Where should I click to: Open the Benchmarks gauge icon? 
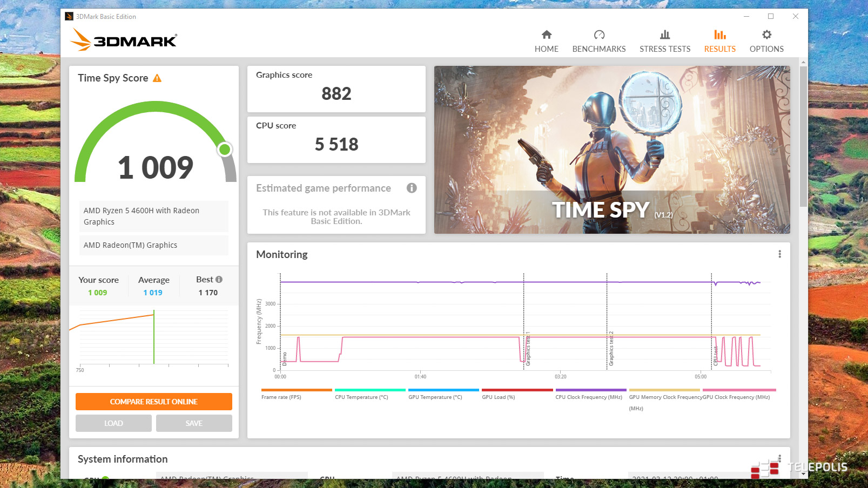coord(598,35)
